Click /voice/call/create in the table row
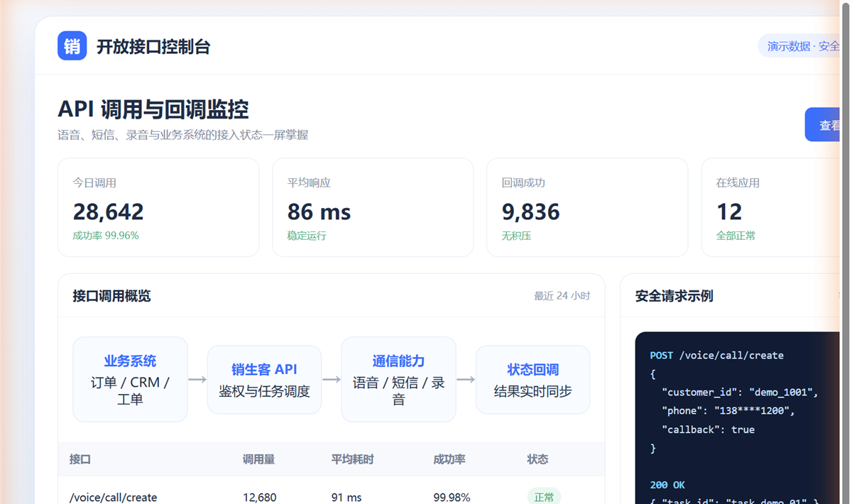The image size is (852, 504). pyautogui.click(x=114, y=498)
